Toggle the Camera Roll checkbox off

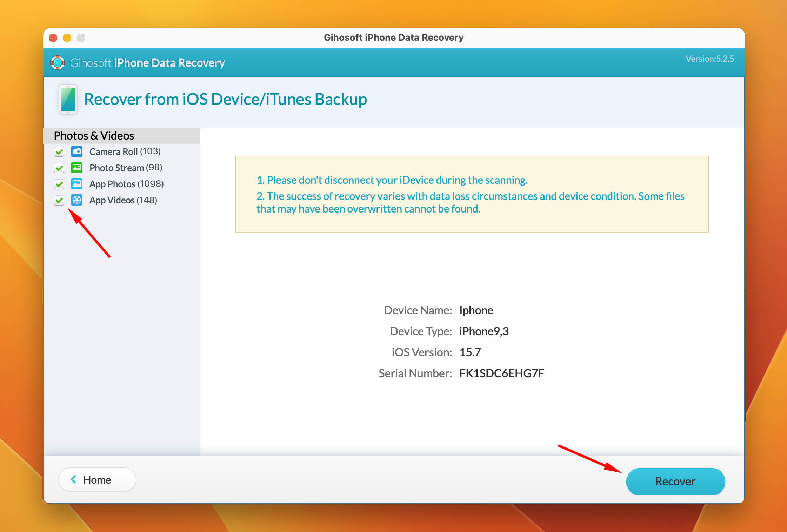pos(59,151)
